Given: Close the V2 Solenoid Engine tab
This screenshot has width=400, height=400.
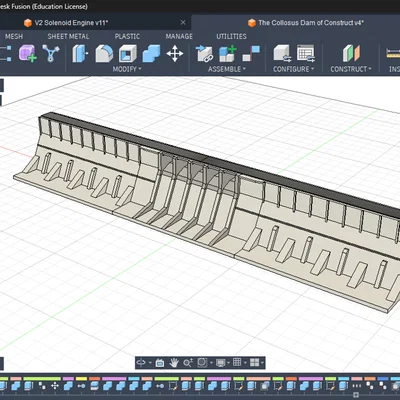Looking at the screenshot, I should click(183, 22).
